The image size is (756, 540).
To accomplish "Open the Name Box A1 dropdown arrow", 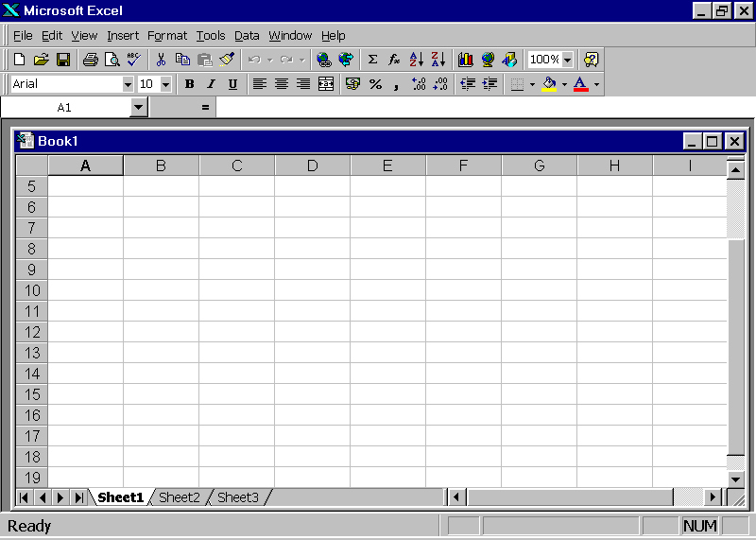I will (138, 107).
